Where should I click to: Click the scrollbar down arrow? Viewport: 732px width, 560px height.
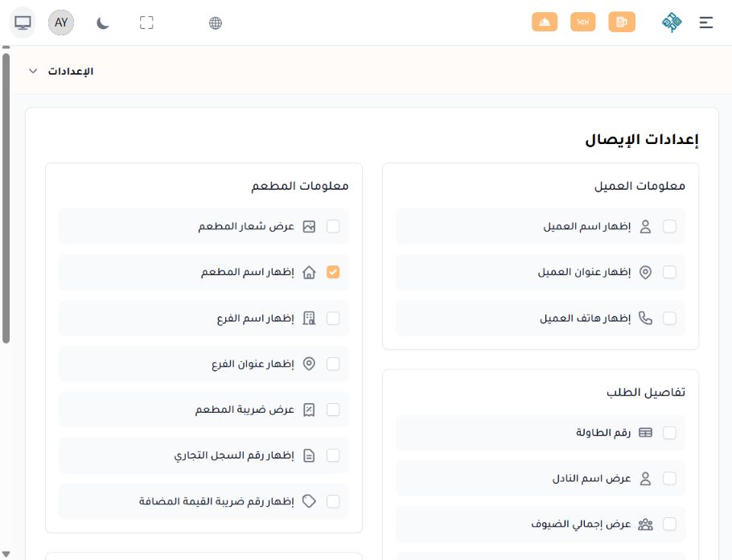tap(6, 555)
